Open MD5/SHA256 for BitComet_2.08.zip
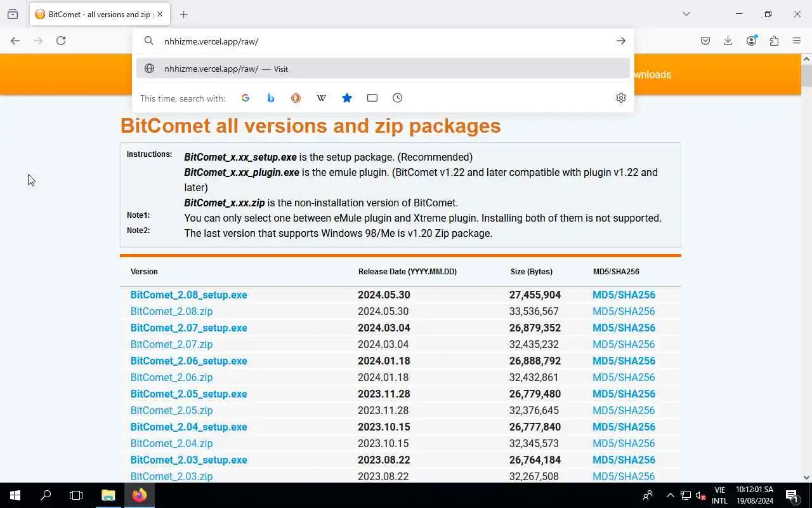The image size is (812, 508). pos(624,311)
